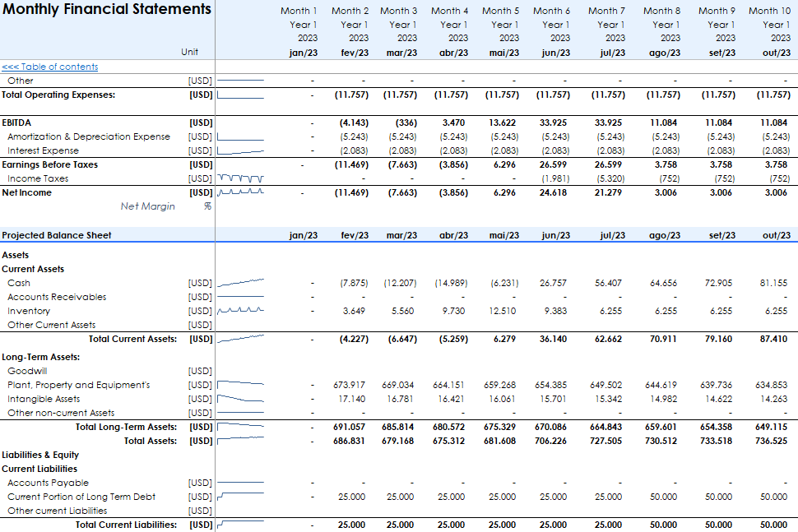Click Total Assets value 727.505
The width and height of the screenshot is (798, 532).
click(x=607, y=441)
